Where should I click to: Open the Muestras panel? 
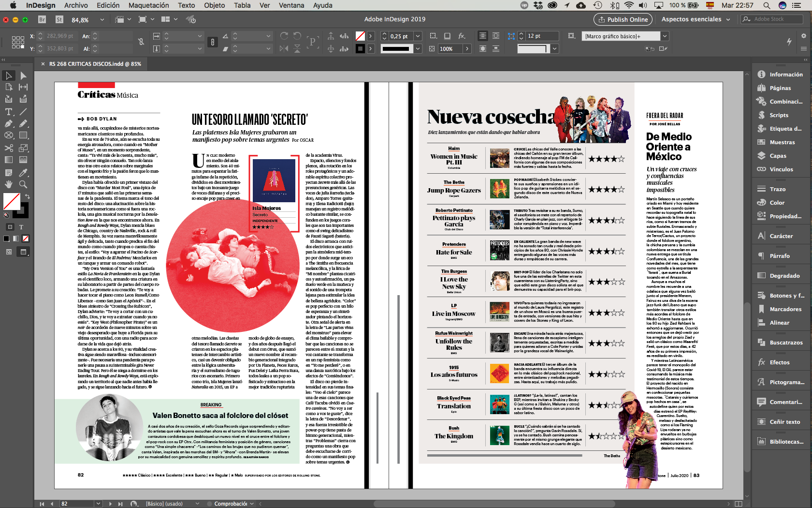click(x=782, y=142)
